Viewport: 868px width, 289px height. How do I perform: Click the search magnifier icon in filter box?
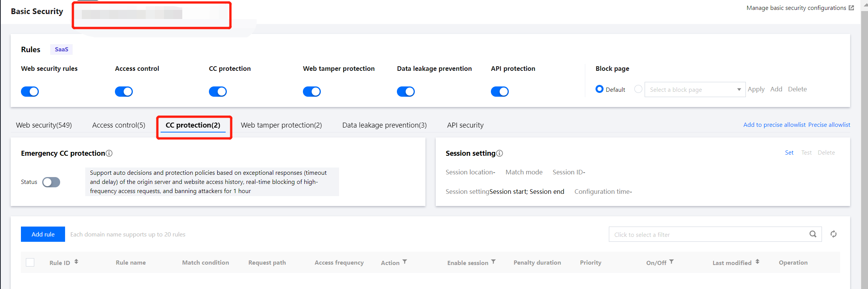pos(812,234)
